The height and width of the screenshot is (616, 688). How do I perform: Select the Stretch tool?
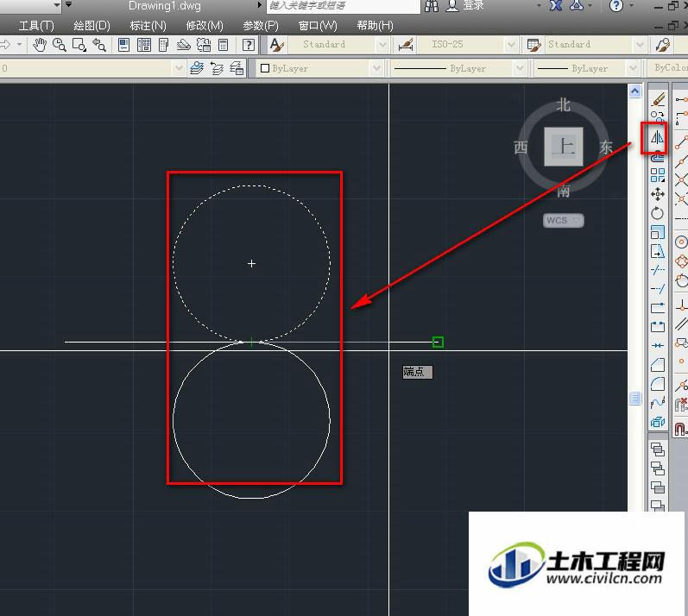tap(658, 251)
